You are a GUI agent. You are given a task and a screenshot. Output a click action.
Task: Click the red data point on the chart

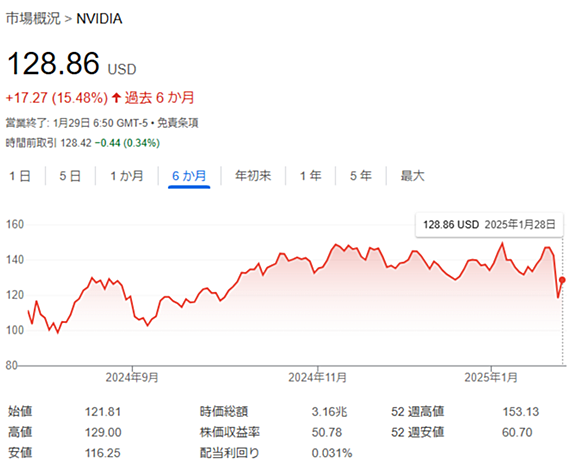tap(562, 280)
